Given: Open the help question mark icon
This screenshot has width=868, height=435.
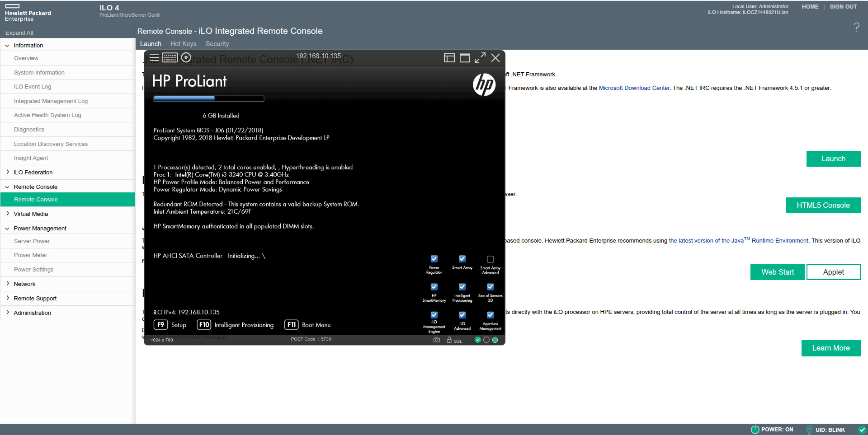Looking at the screenshot, I should [857, 27].
